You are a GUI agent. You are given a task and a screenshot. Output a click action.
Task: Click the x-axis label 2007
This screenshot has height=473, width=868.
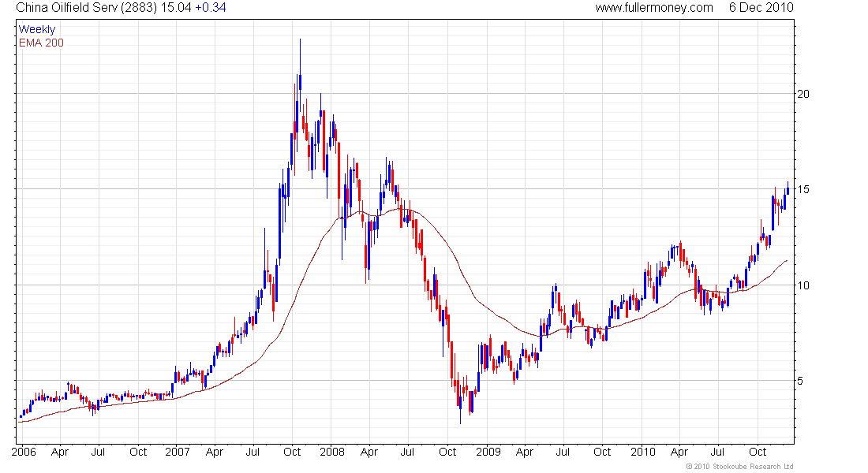[178, 452]
